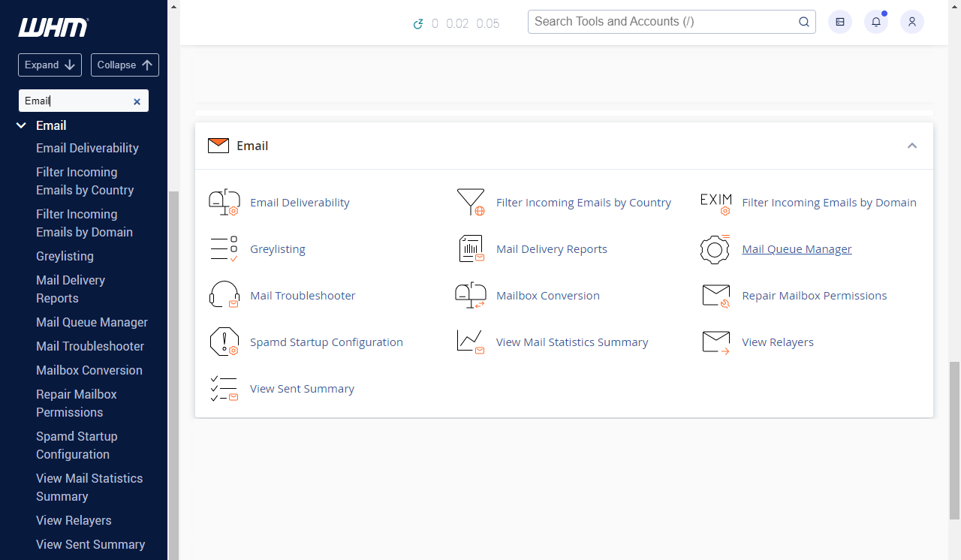Open the user account menu icon
This screenshot has width=961, height=560.
click(912, 22)
